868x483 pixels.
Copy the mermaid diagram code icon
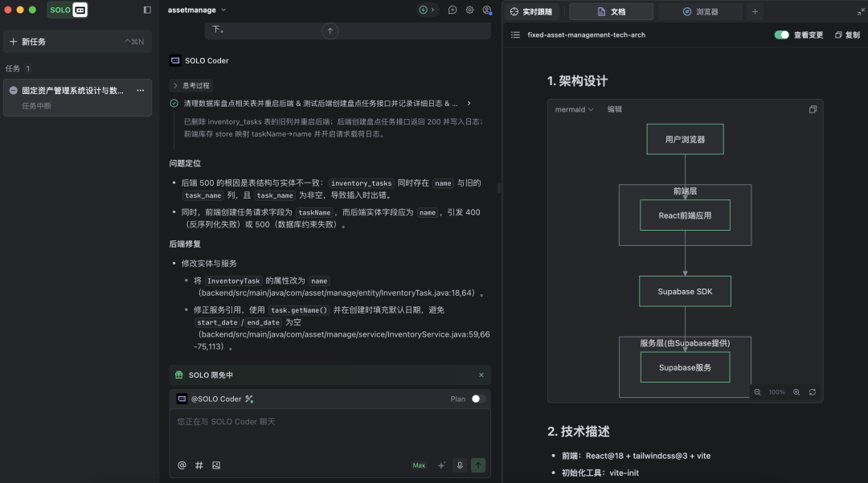pyautogui.click(x=813, y=109)
